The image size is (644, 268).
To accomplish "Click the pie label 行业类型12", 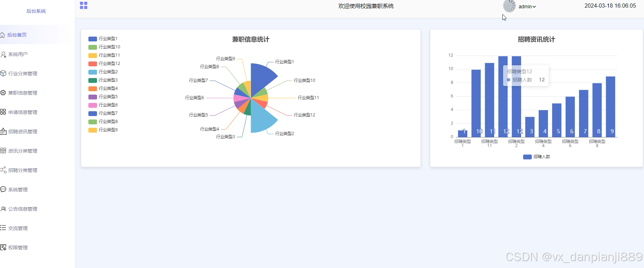I will (x=304, y=115).
